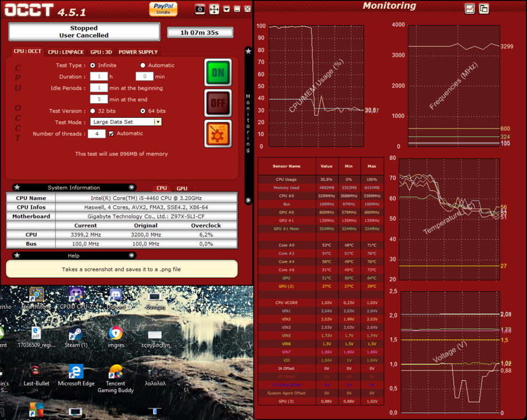Click the Sensor Name column header
This screenshot has height=420, width=527.
(x=287, y=166)
